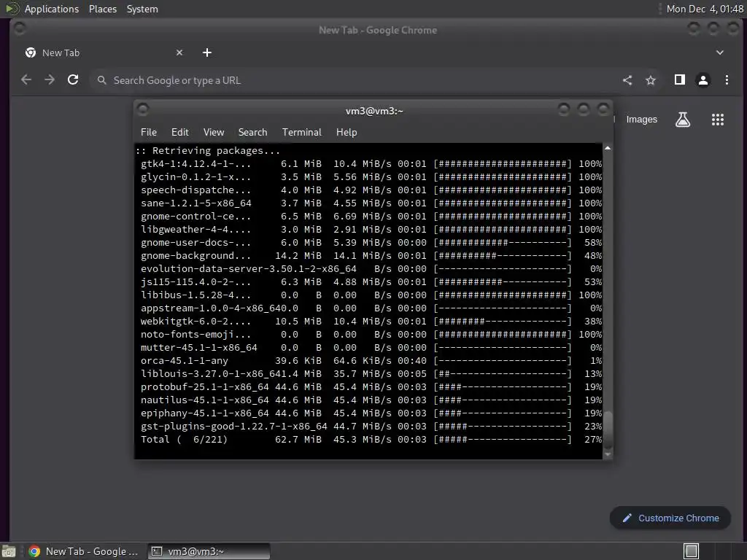Screen dimensions: 747x560
Task: Click Customize Chrome button
Action: (x=670, y=518)
